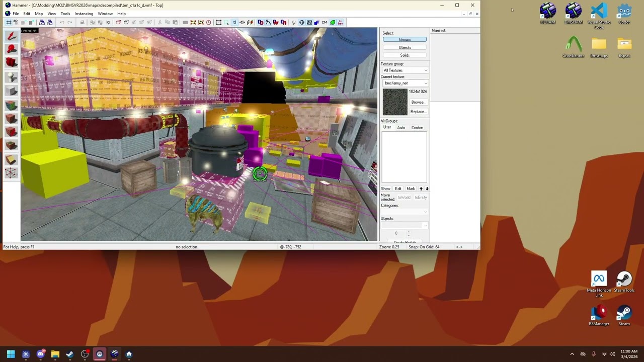
Task: Open Visual Studio Code desktop shortcut
Action: point(599,15)
